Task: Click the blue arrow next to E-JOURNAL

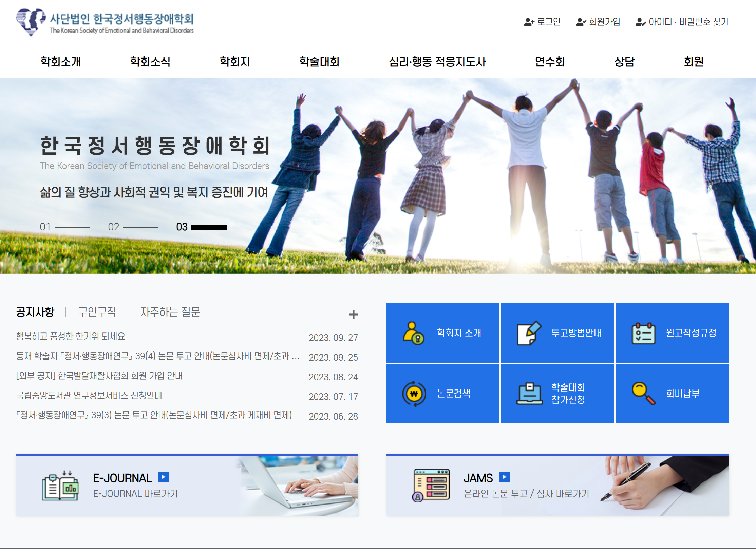Action: coord(164,477)
